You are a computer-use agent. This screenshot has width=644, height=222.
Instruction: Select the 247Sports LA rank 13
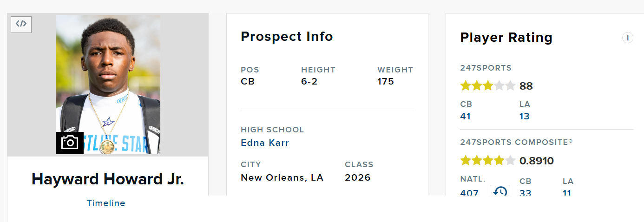pyautogui.click(x=524, y=116)
